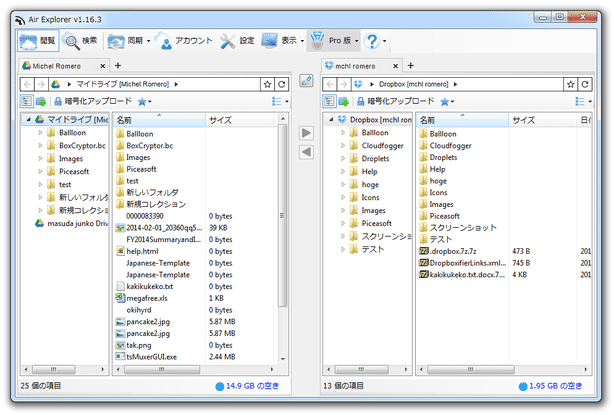Close the Michel Romero tab

point(103,66)
